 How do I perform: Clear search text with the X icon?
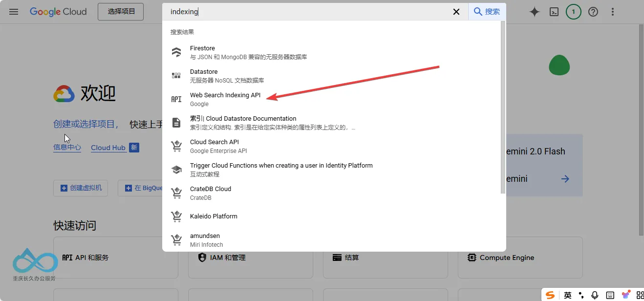point(456,12)
